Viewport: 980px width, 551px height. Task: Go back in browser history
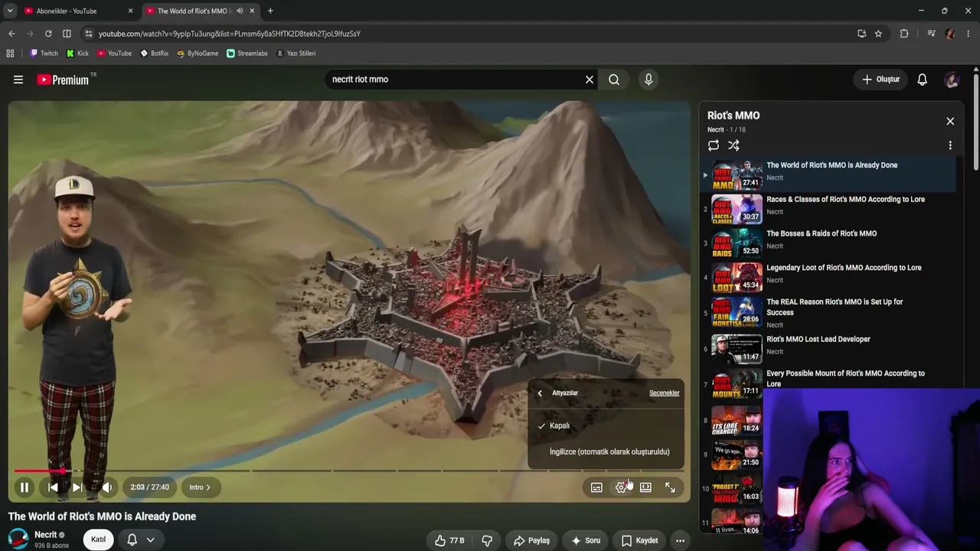pos(11,34)
